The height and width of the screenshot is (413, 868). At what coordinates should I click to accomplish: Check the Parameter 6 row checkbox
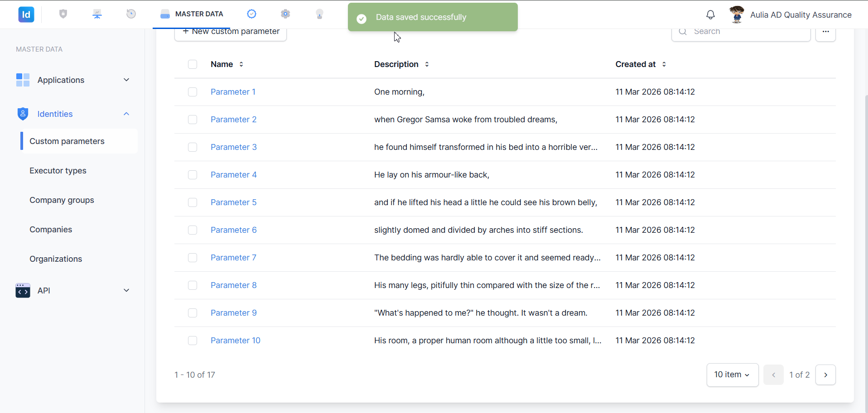tap(193, 230)
